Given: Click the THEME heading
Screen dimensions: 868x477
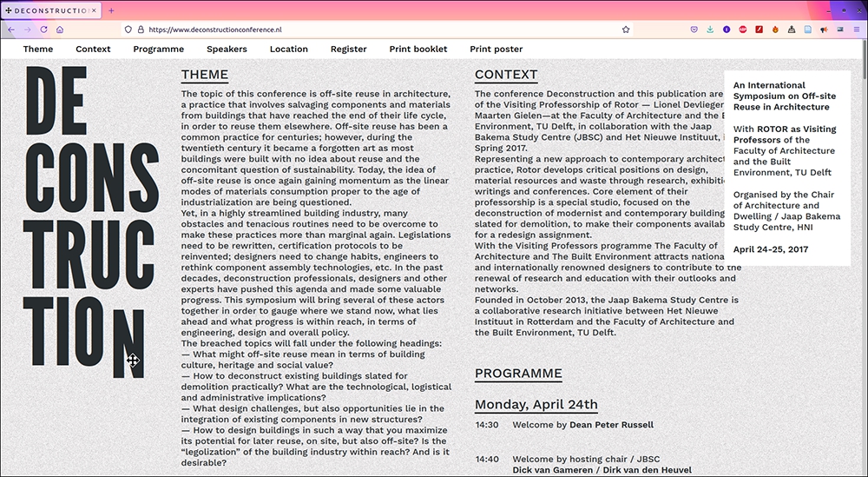Looking at the screenshot, I should click(x=205, y=75).
